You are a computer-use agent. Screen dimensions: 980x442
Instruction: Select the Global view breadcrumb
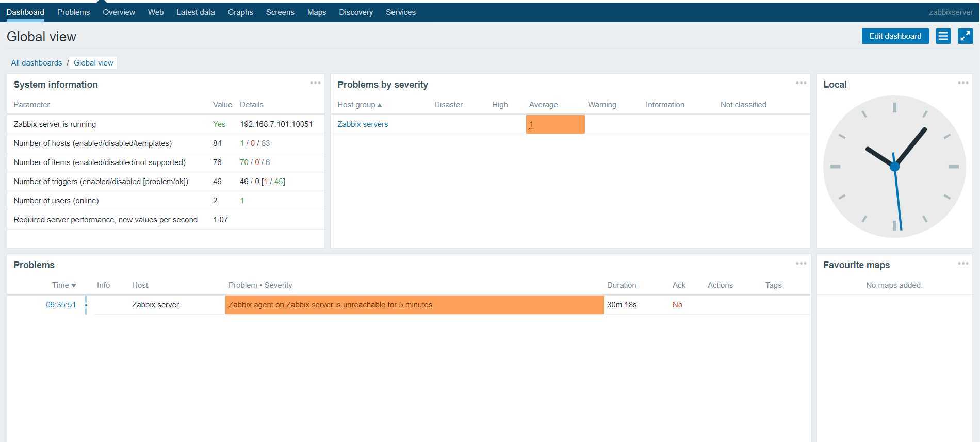point(93,63)
